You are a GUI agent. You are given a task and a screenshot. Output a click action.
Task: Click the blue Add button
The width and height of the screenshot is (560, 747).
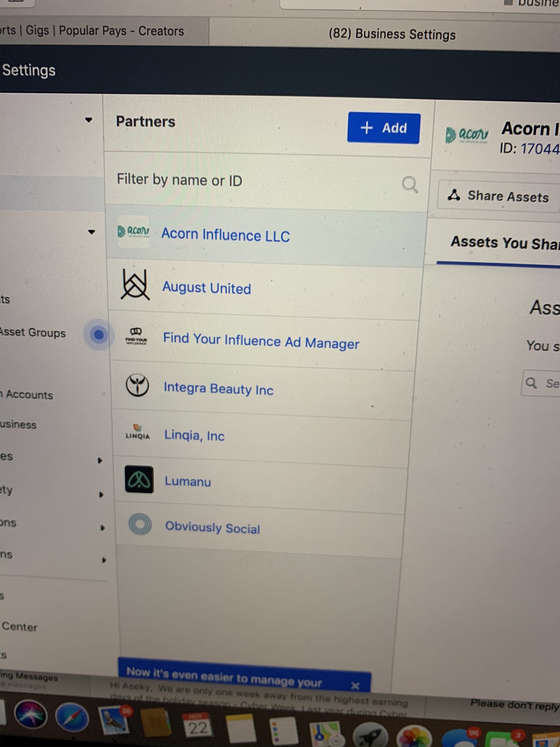[384, 128]
